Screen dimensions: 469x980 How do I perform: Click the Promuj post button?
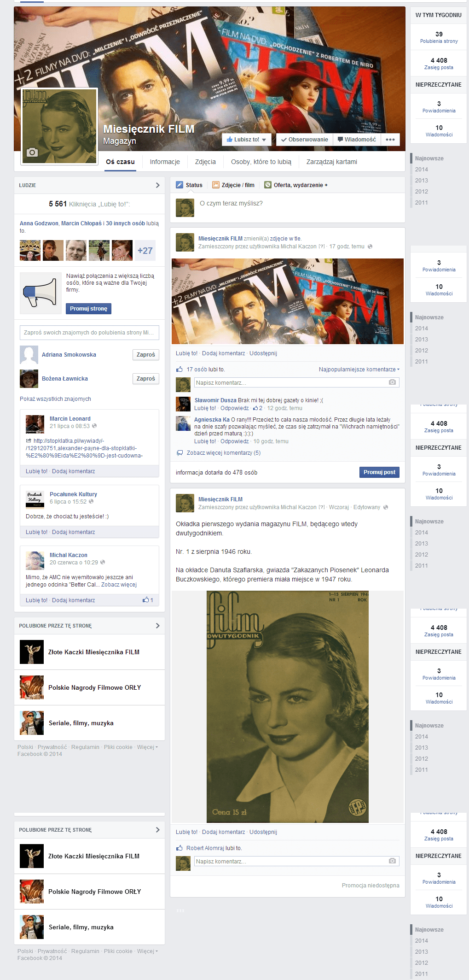pyautogui.click(x=379, y=472)
